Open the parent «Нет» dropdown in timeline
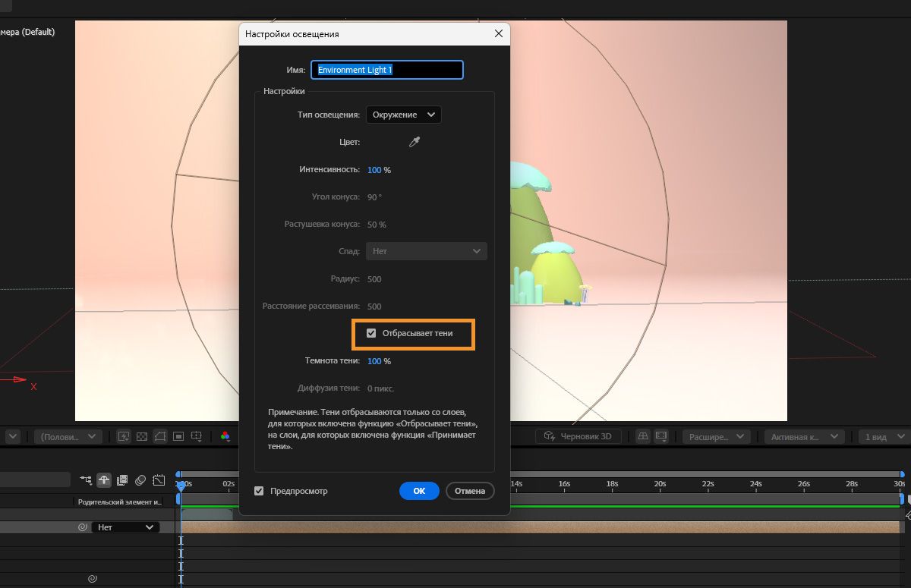The image size is (911, 588). point(125,527)
